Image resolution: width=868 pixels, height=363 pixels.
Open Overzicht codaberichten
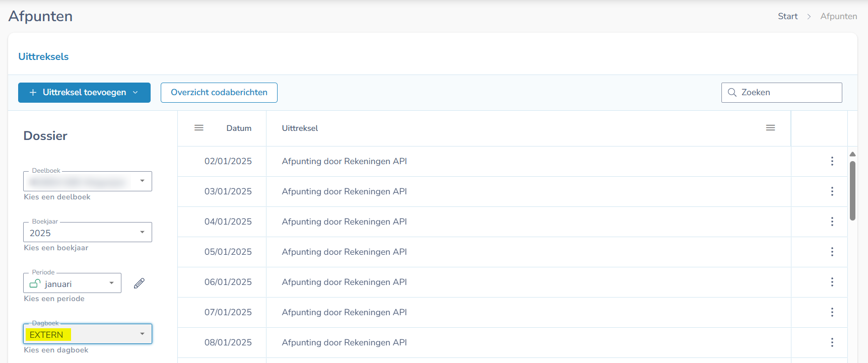pos(219,93)
